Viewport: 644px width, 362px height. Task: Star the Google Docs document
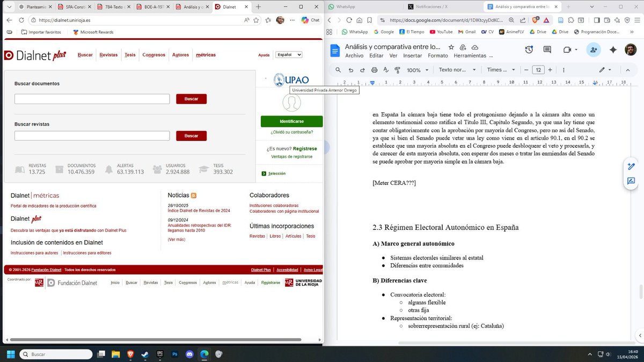coord(451,47)
